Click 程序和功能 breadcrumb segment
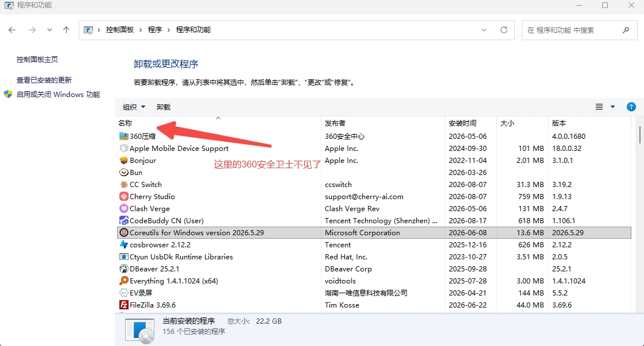 coord(193,30)
